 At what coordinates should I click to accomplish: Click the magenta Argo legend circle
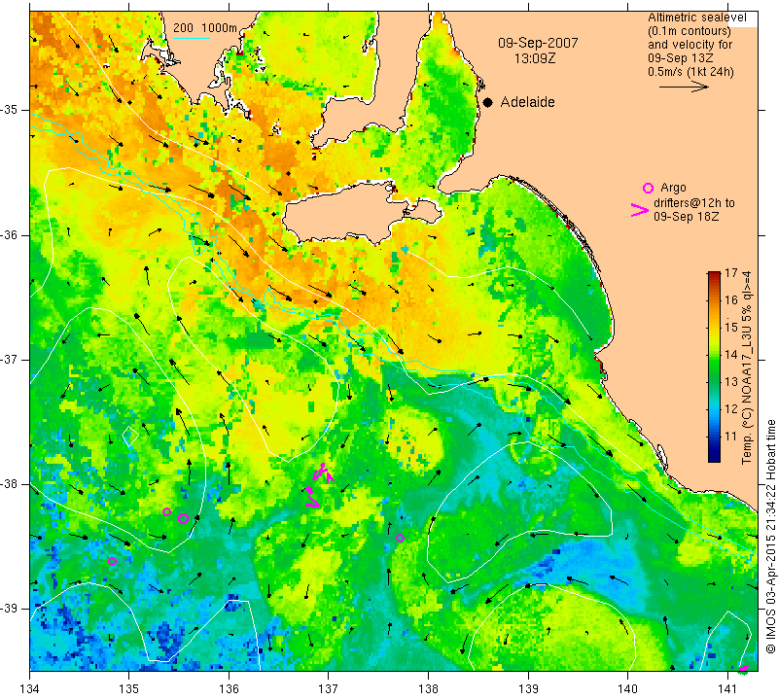pyautogui.click(x=648, y=188)
